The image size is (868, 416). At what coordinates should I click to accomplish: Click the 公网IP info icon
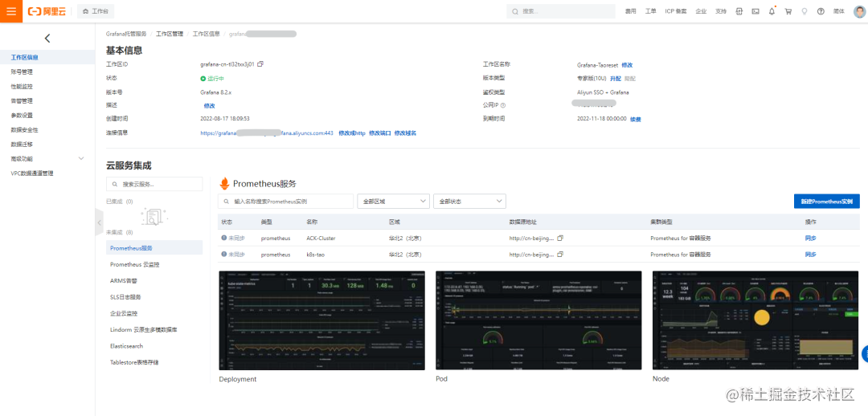click(x=503, y=105)
